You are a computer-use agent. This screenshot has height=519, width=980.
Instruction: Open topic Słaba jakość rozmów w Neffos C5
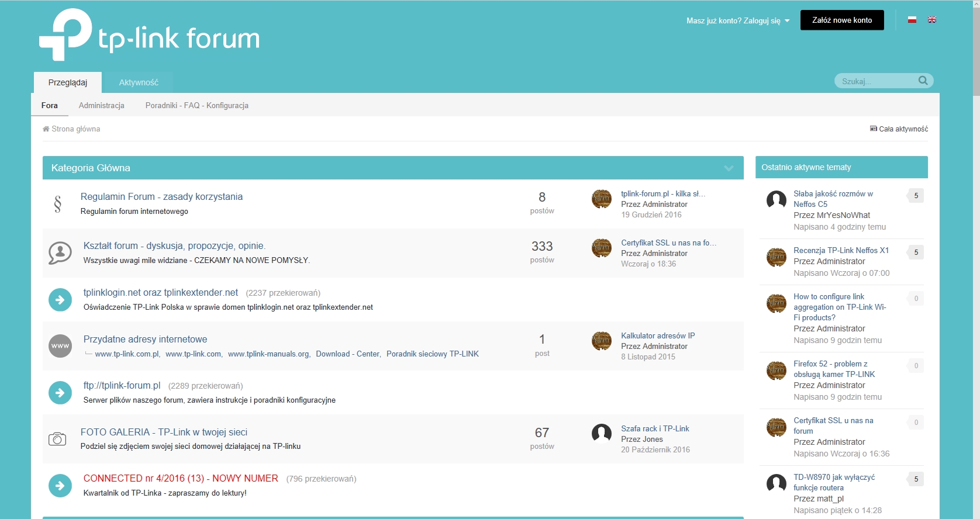pos(833,199)
